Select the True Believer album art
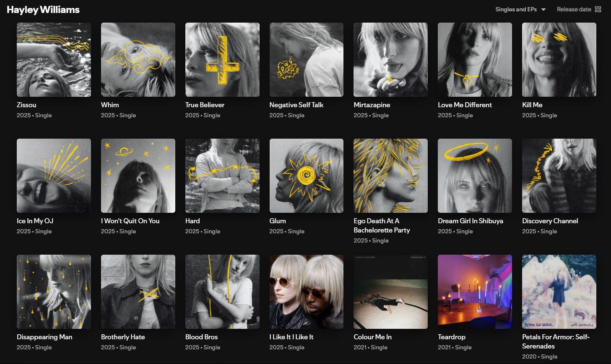The image size is (611, 364). click(222, 59)
